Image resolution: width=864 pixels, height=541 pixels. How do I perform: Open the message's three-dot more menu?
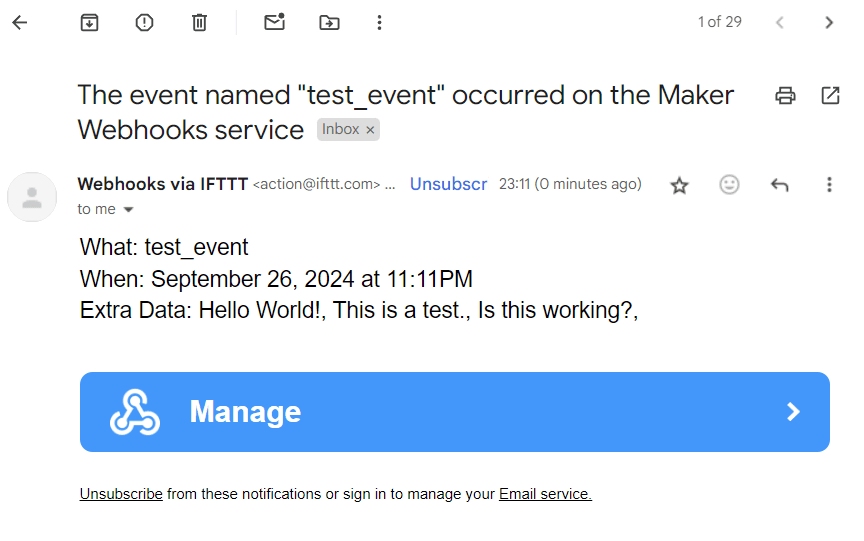click(829, 185)
